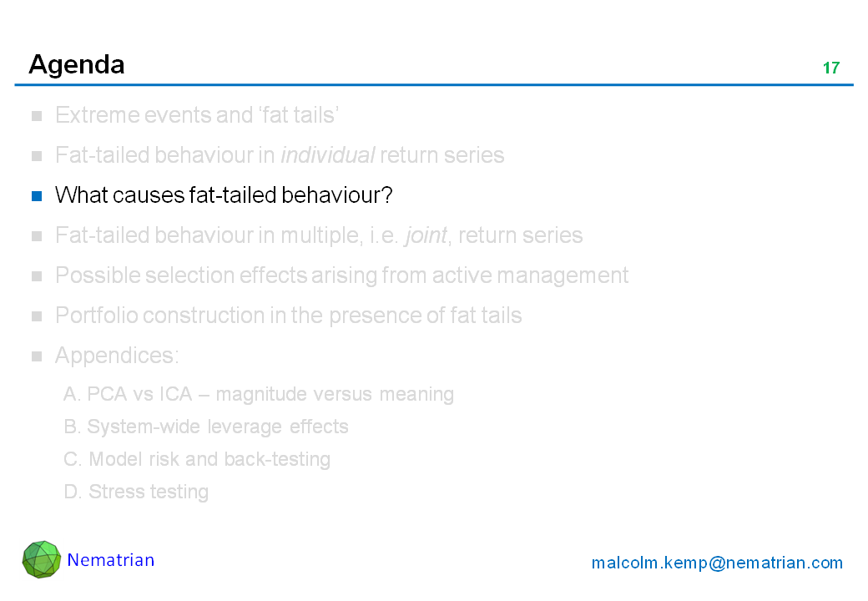The width and height of the screenshot is (868, 601).
Task: Select 'What causes fat-tailed behaviour?' agenda item
Action: tap(224, 195)
